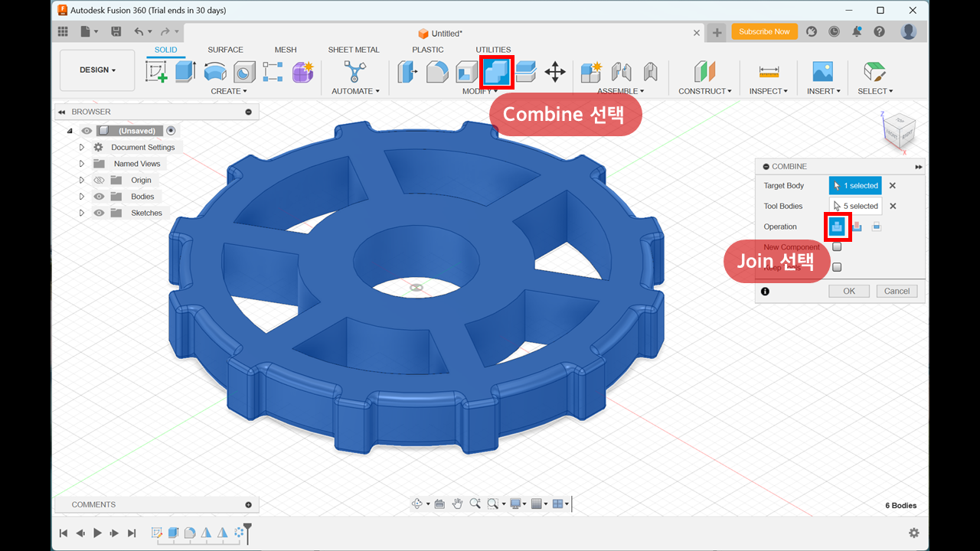Open the INSPECT dropdown menu
Image resolution: width=980 pixels, height=551 pixels.
tap(768, 91)
